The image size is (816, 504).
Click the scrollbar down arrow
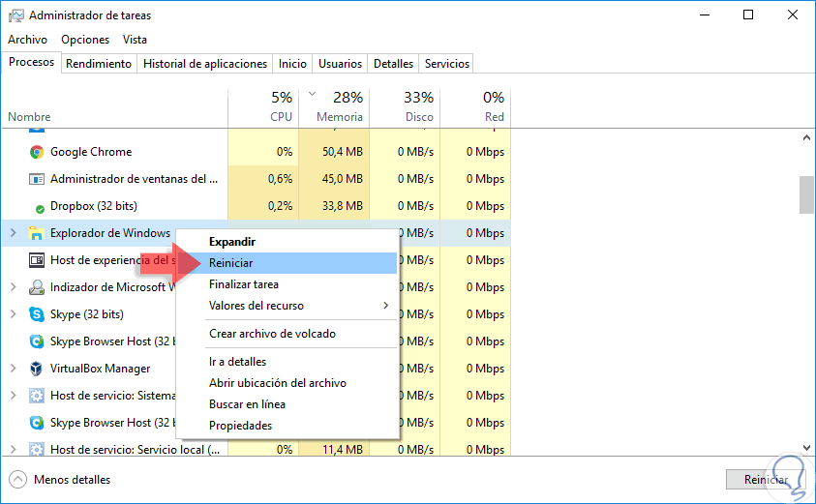tap(806, 448)
